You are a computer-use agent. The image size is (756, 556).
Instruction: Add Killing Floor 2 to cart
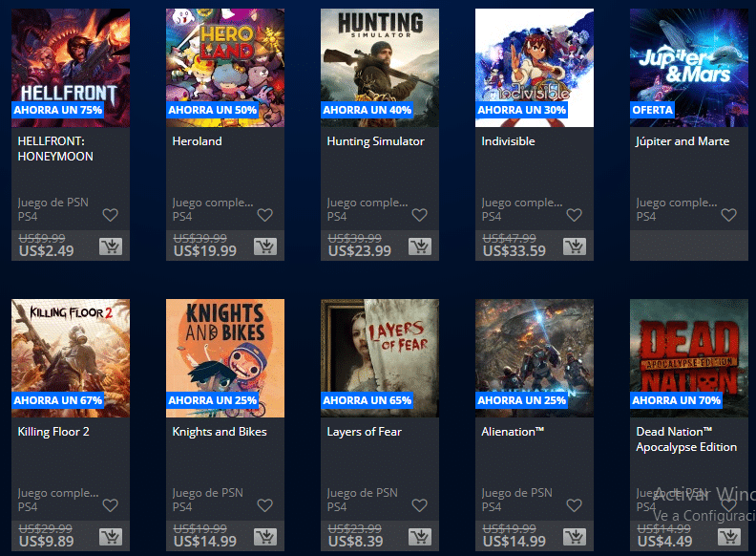(111, 537)
